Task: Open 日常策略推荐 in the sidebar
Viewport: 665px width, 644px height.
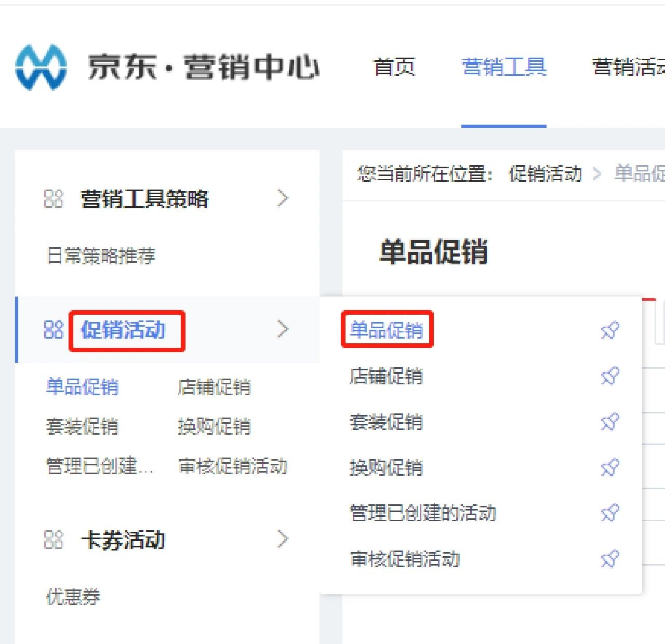Action: click(x=101, y=256)
